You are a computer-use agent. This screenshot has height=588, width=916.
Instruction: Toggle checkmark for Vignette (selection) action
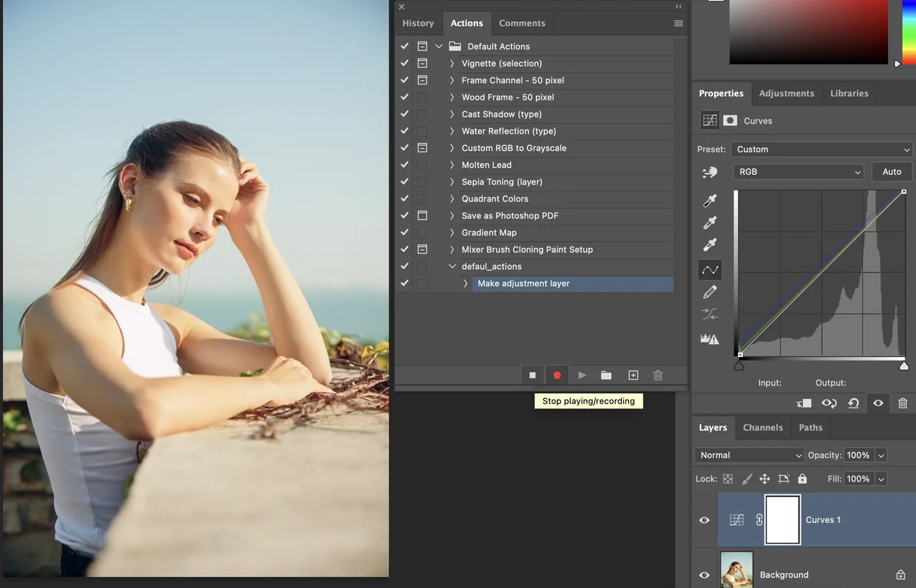tap(404, 64)
